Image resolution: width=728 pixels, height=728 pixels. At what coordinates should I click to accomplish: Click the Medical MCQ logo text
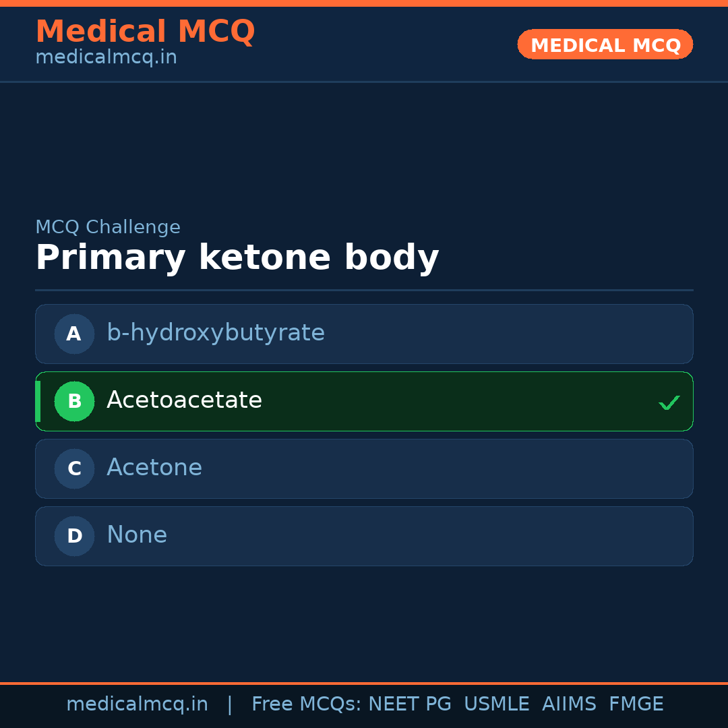coord(146,32)
